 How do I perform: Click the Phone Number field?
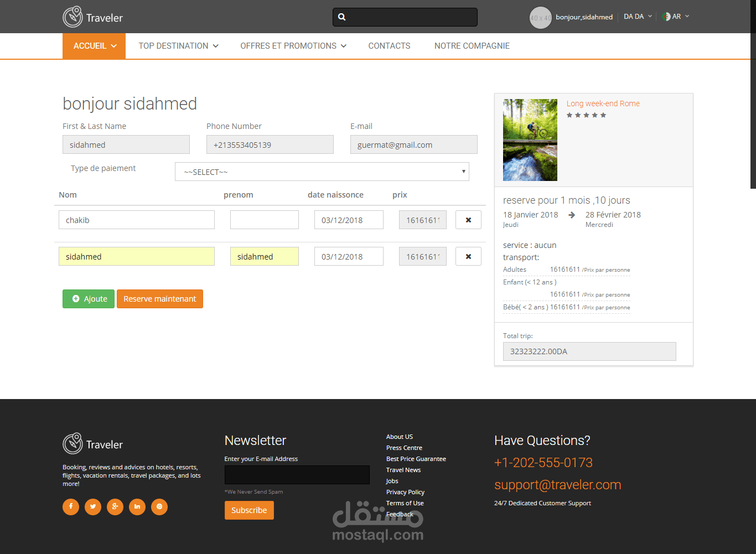(270, 144)
